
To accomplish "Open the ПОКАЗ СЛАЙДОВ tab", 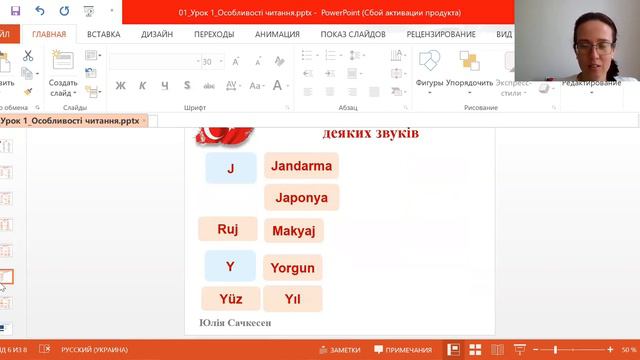I will (x=353, y=34).
